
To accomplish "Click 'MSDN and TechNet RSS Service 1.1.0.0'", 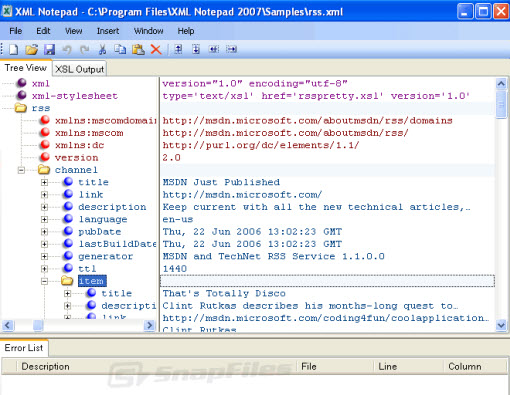I will (x=273, y=256).
